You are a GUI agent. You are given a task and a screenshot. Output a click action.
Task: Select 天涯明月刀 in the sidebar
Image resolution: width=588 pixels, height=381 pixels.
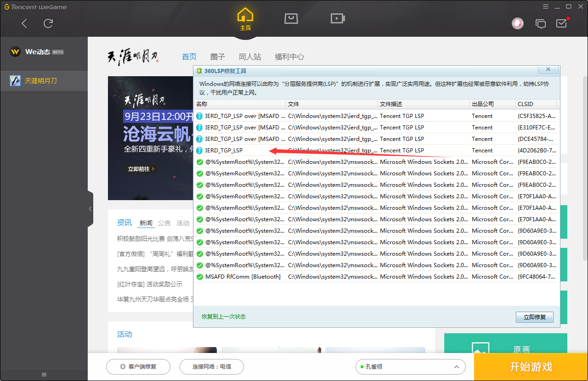[44, 81]
